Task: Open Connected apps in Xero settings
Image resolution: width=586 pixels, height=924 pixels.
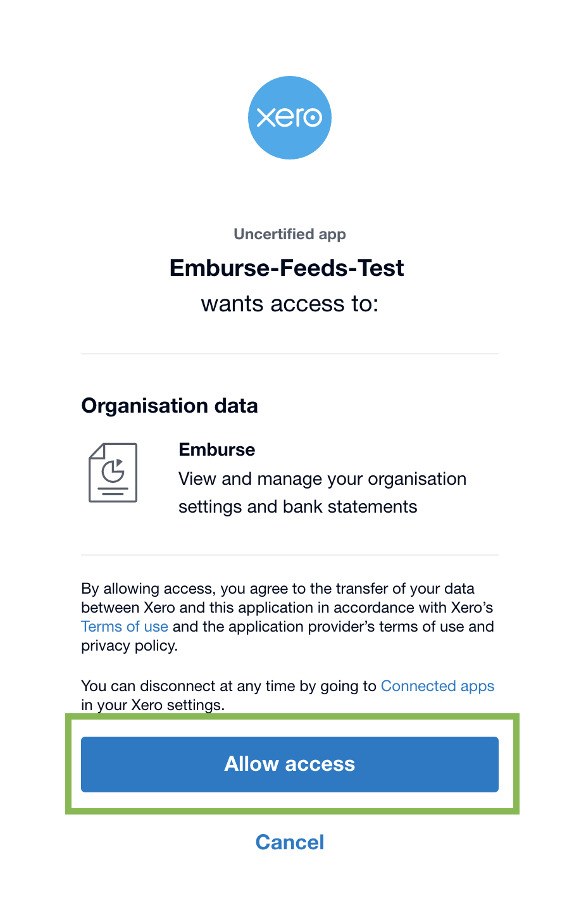Action: (x=437, y=685)
